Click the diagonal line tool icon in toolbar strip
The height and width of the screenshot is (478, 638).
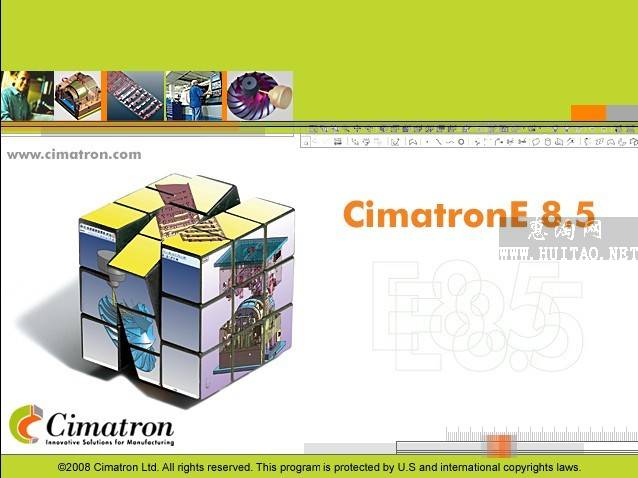[x=438, y=142]
